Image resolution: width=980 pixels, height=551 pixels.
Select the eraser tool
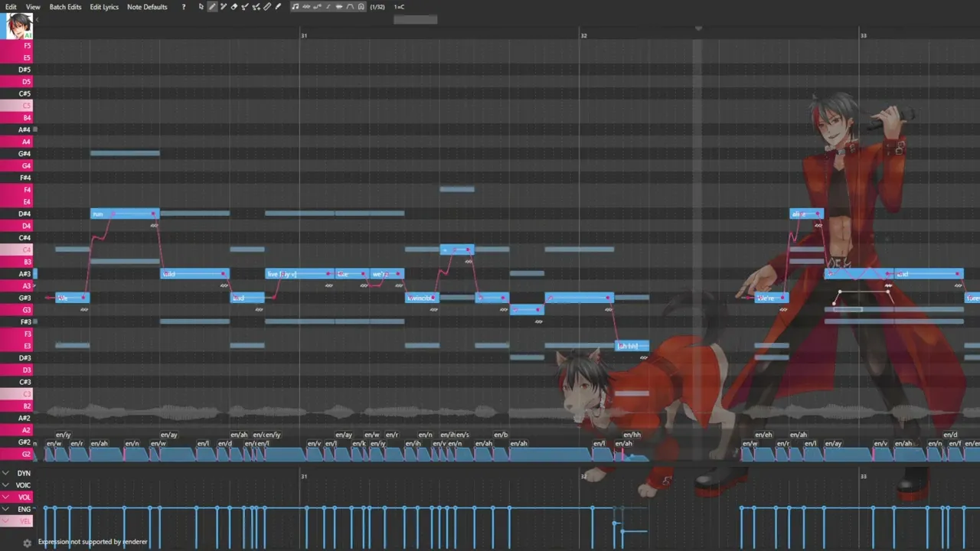(234, 7)
